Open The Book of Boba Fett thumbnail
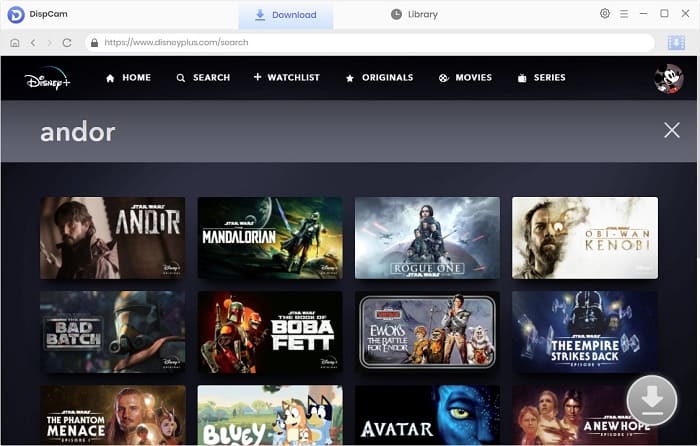Screen dimensions: 700x446 tap(270, 332)
